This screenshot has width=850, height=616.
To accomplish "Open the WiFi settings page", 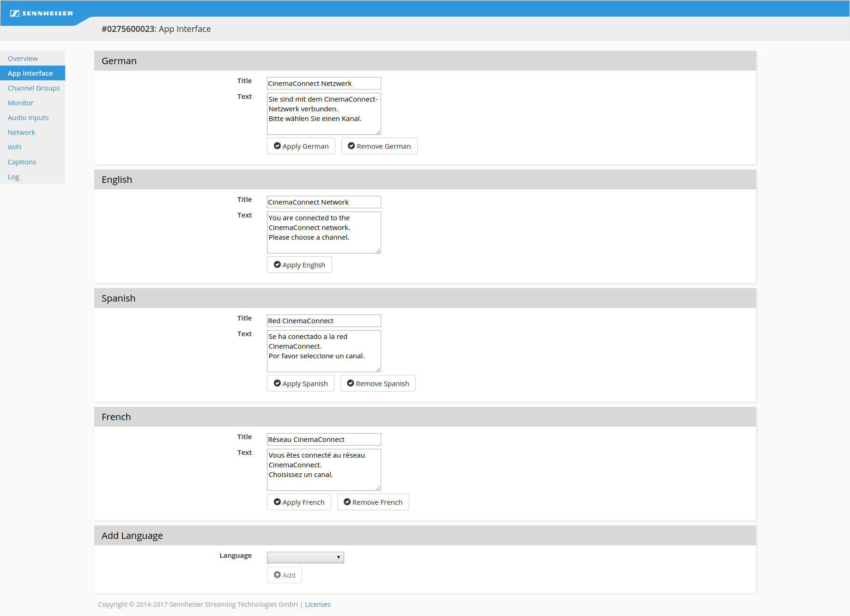I will point(14,147).
